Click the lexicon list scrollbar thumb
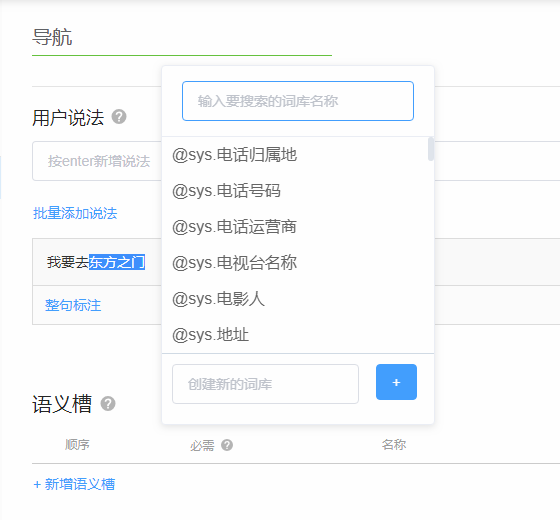560x520 pixels. pos(431,149)
